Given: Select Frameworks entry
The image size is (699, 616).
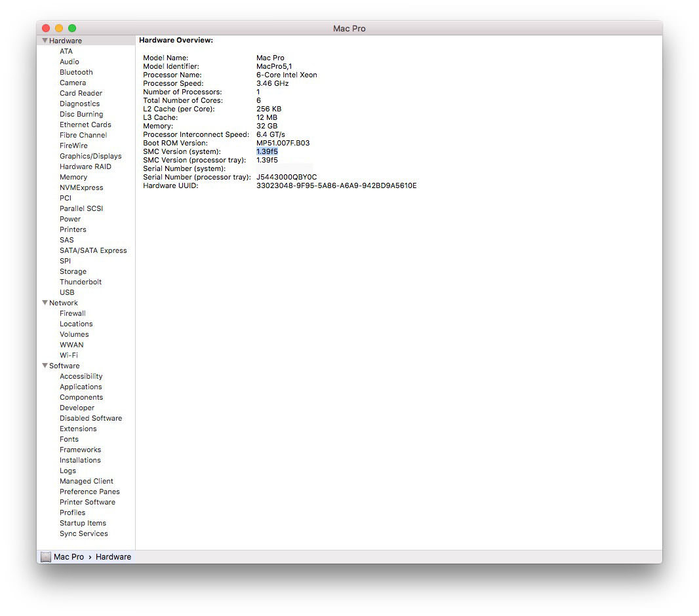Looking at the screenshot, I should coord(80,450).
